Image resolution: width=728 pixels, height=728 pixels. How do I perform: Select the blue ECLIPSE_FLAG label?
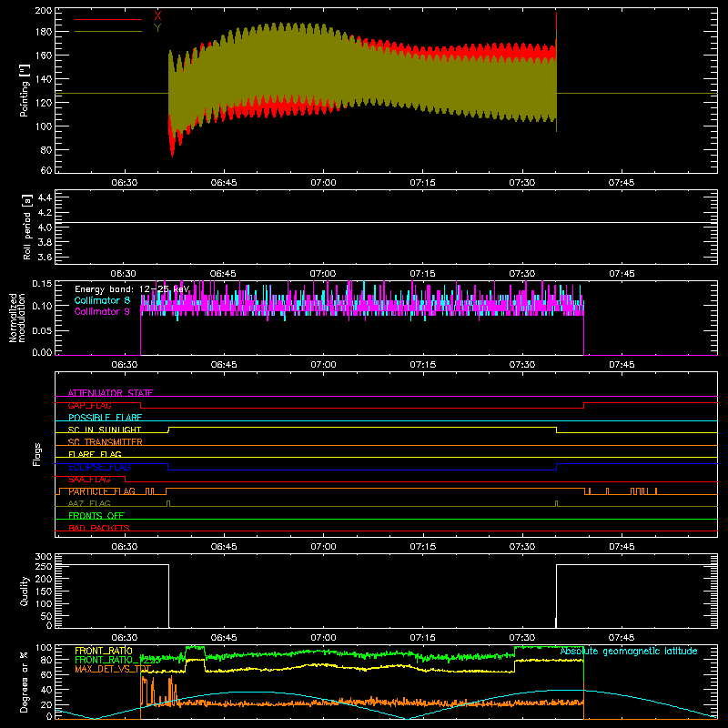pyautogui.click(x=99, y=467)
